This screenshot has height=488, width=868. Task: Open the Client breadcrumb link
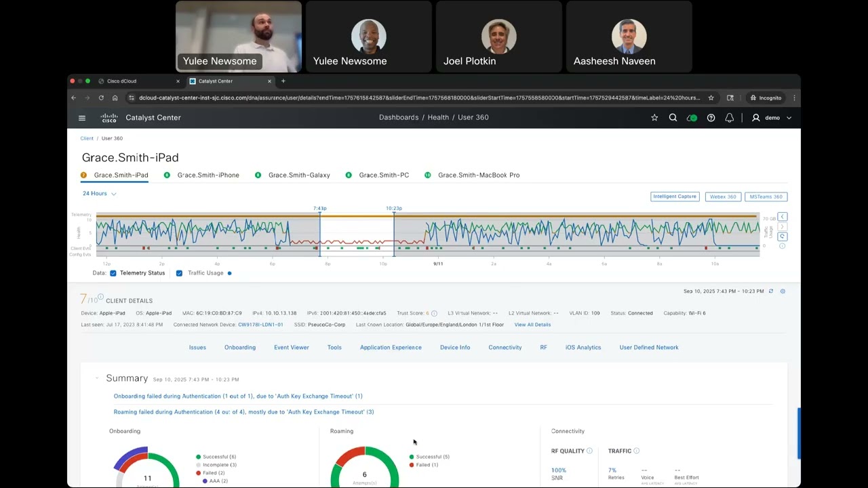point(87,138)
